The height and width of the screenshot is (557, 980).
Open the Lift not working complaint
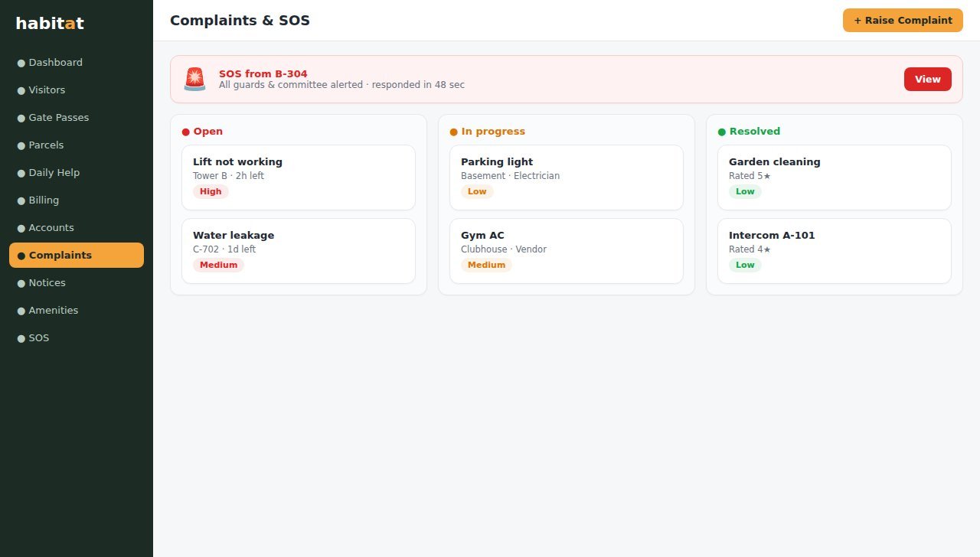tap(299, 178)
